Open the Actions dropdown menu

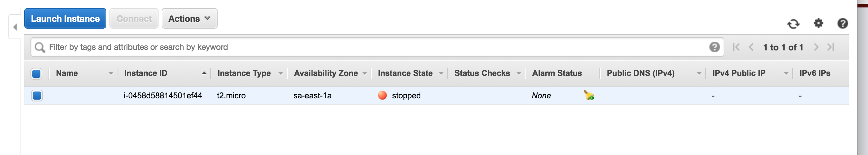(x=189, y=19)
